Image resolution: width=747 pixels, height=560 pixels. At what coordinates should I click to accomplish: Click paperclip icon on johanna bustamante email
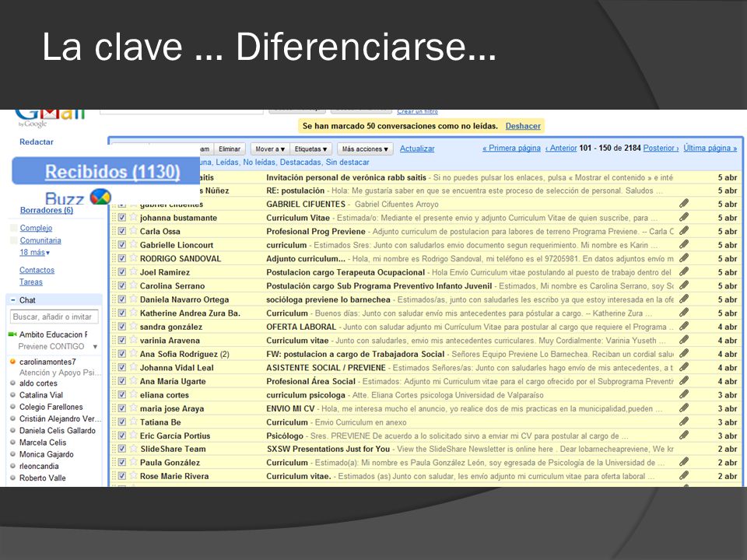(x=684, y=217)
